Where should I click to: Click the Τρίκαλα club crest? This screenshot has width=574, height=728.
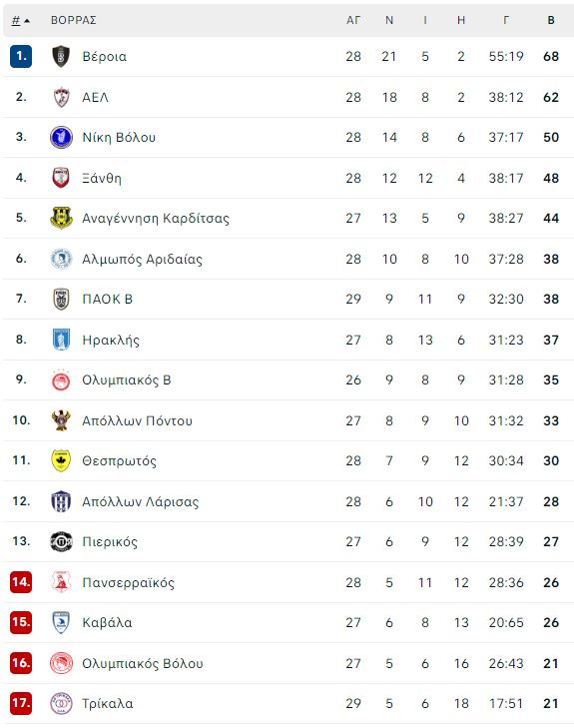pyautogui.click(x=61, y=703)
